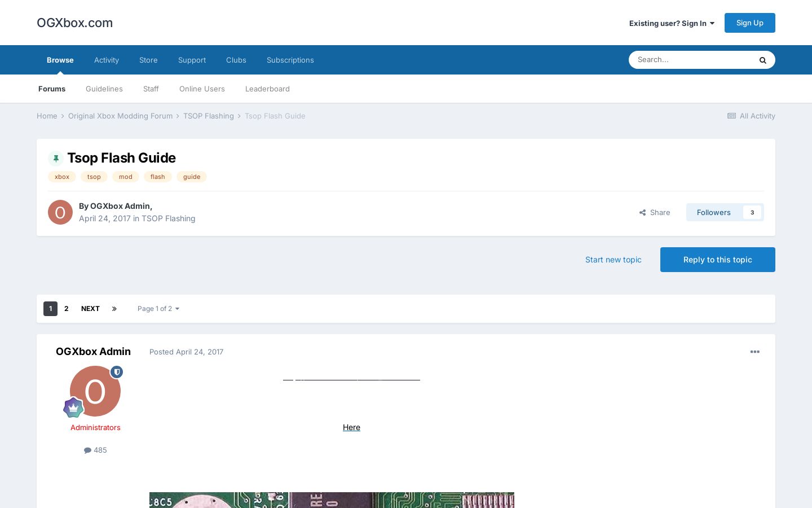Click the NEXT page button
Image resolution: width=812 pixels, height=508 pixels.
tap(90, 309)
